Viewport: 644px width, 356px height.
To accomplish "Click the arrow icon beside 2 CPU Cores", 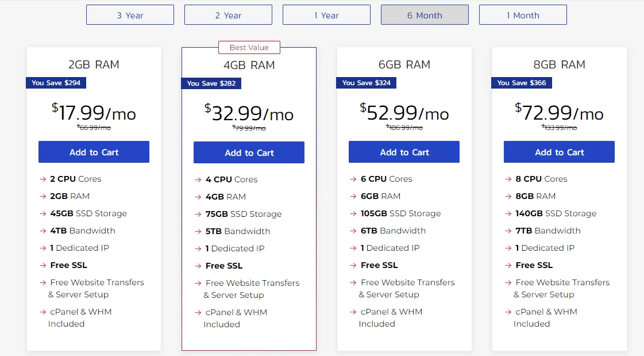I will tap(43, 179).
